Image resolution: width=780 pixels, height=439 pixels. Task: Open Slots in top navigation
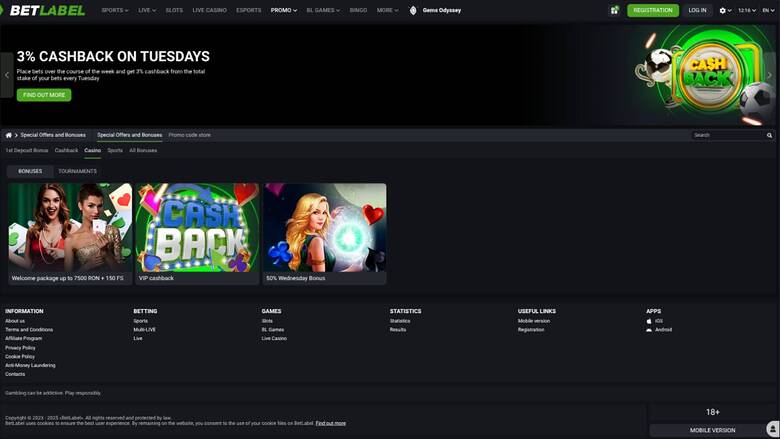click(x=174, y=10)
